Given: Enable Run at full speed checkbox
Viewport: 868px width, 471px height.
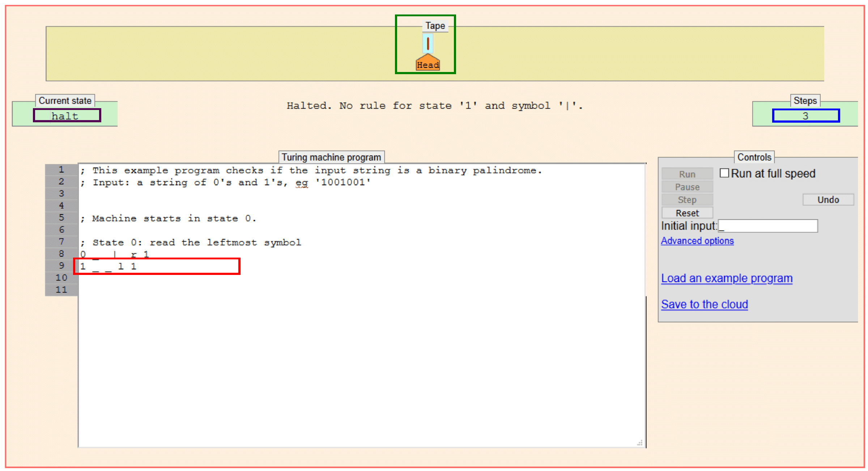Looking at the screenshot, I should tap(724, 173).
